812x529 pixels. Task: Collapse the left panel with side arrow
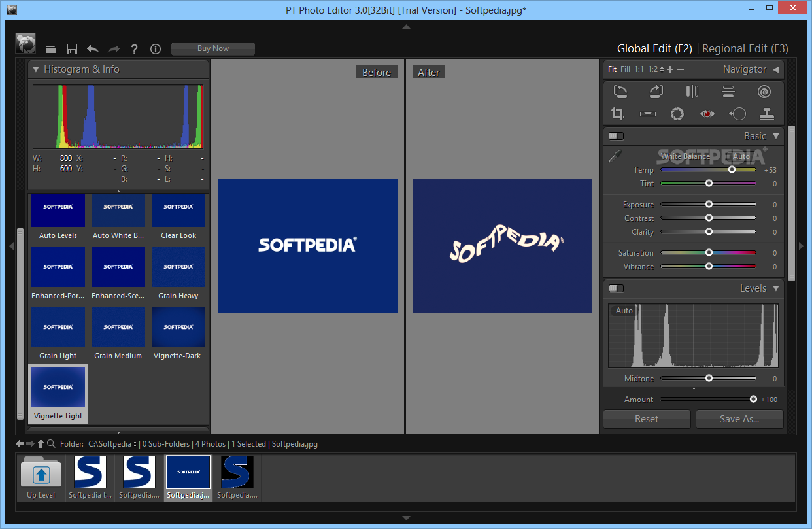point(10,246)
